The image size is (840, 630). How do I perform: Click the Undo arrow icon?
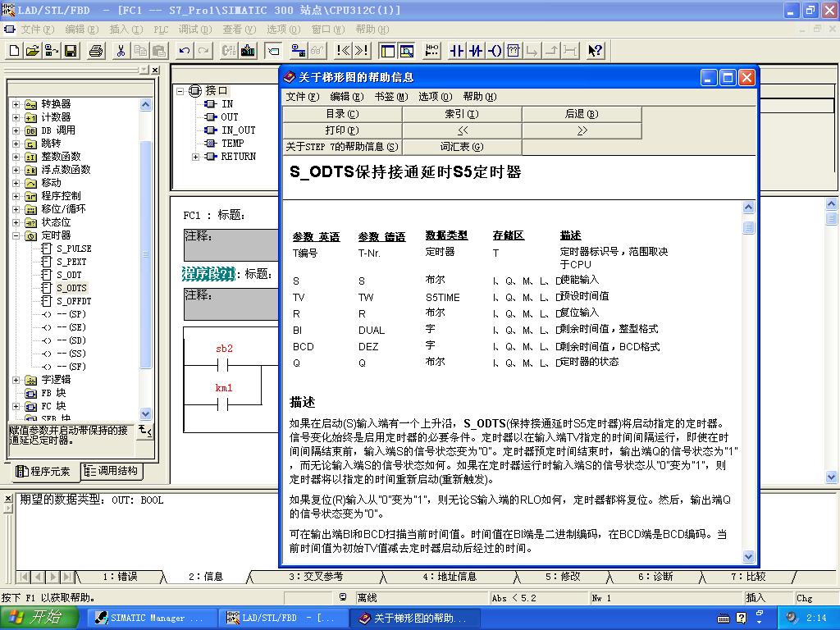pos(185,51)
